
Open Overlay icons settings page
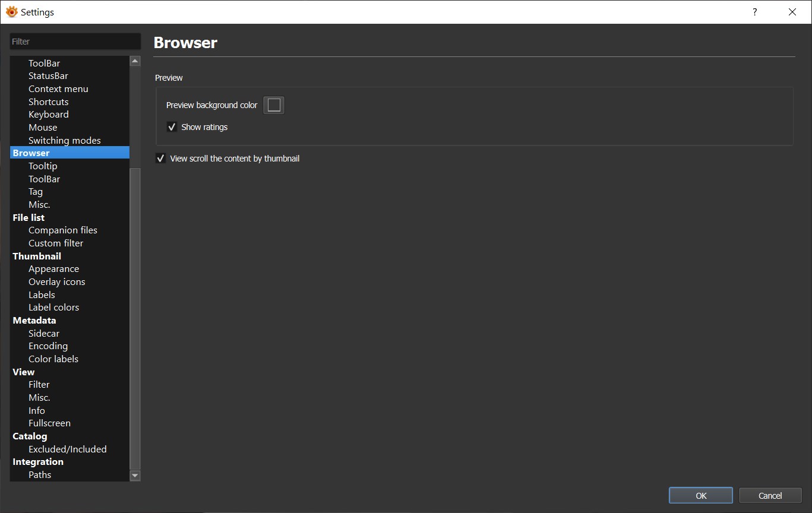56,282
